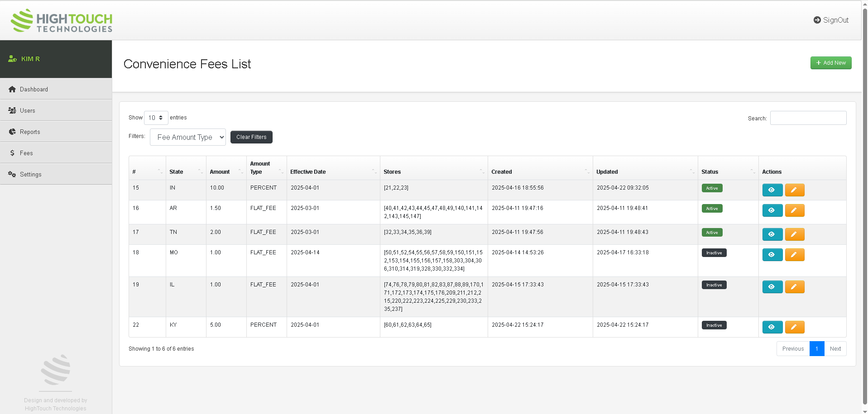Click into the Search input field

pyautogui.click(x=808, y=118)
